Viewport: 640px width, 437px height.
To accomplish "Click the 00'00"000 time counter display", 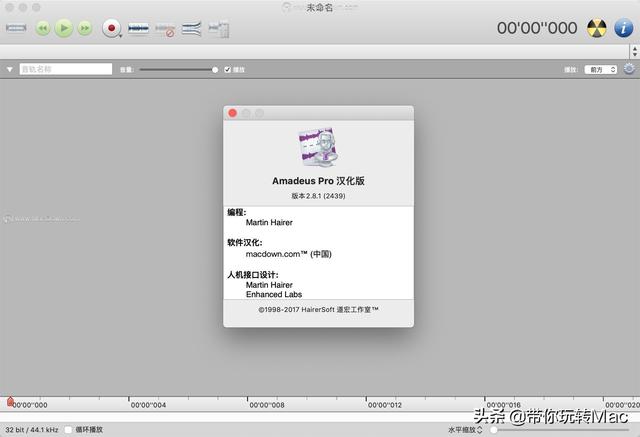I will [537, 28].
